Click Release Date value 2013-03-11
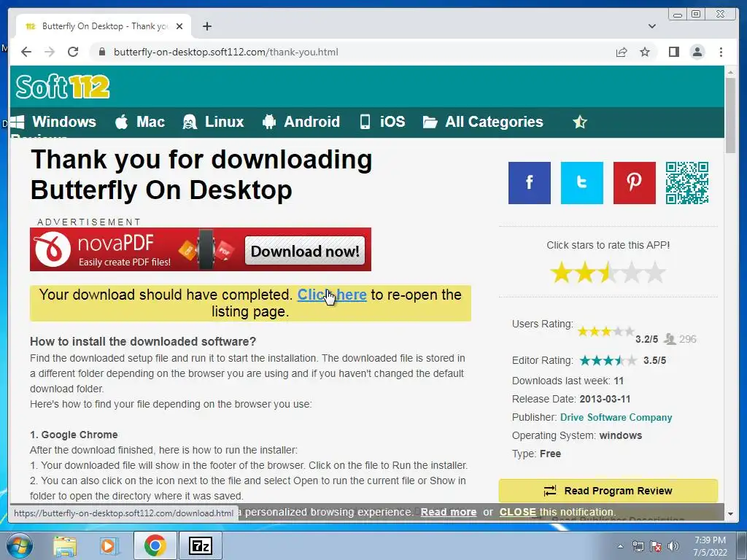Screen dimensions: 747x560 coord(605,399)
